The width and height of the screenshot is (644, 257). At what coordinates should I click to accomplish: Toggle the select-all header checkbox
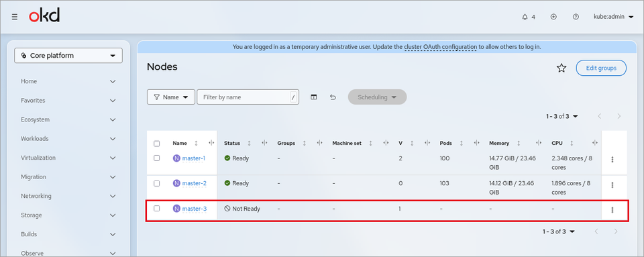click(156, 144)
